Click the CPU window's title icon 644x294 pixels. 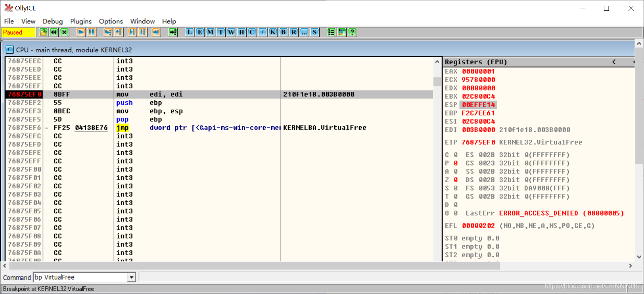pos(10,50)
